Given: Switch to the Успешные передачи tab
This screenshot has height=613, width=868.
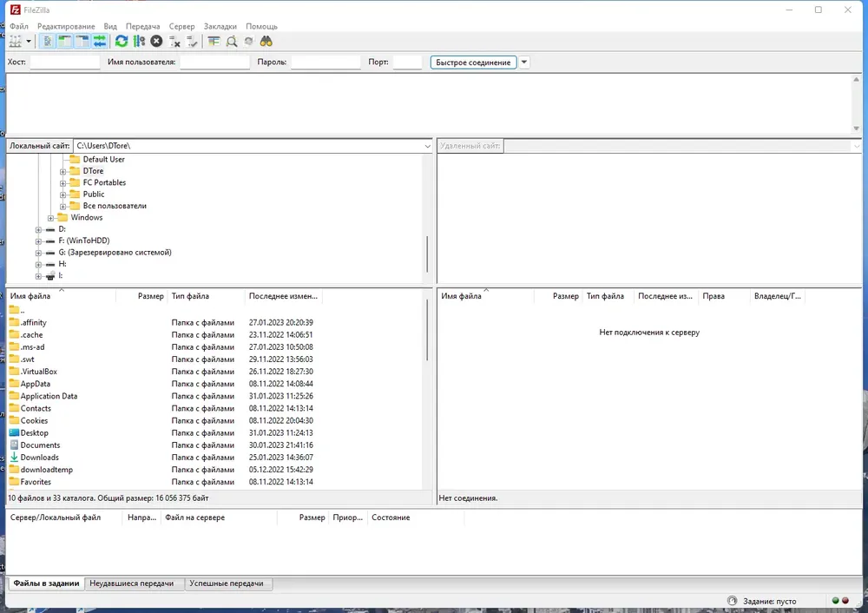Looking at the screenshot, I should 227,583.
